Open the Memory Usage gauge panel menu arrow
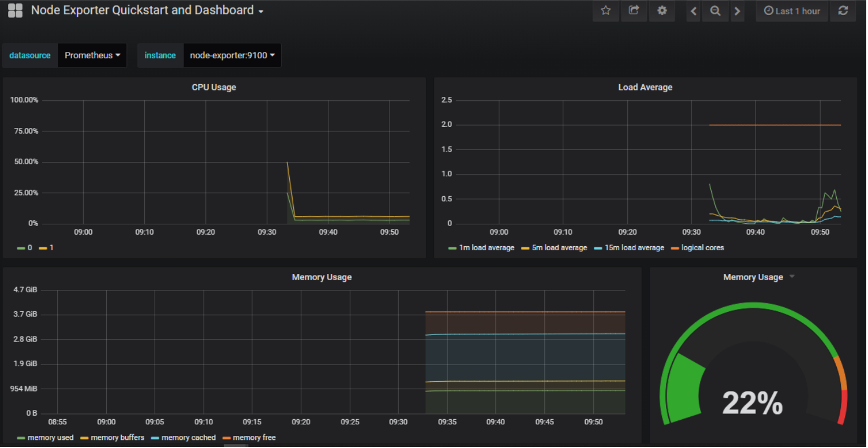This screenshot has width=868, height=448. click(792, 277)
